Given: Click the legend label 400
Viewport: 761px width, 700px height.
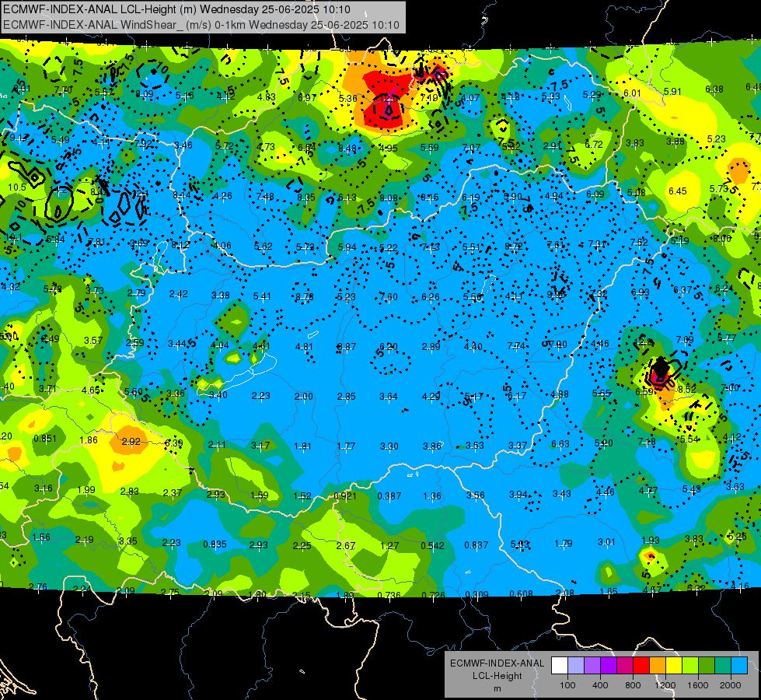Looking at the screenshot, I should tap(600, 685).
